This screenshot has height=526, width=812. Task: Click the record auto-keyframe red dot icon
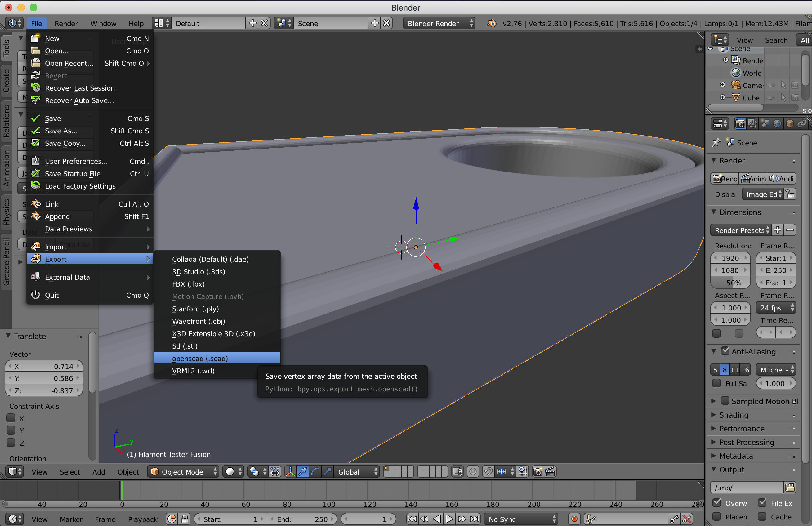point(574,519)
